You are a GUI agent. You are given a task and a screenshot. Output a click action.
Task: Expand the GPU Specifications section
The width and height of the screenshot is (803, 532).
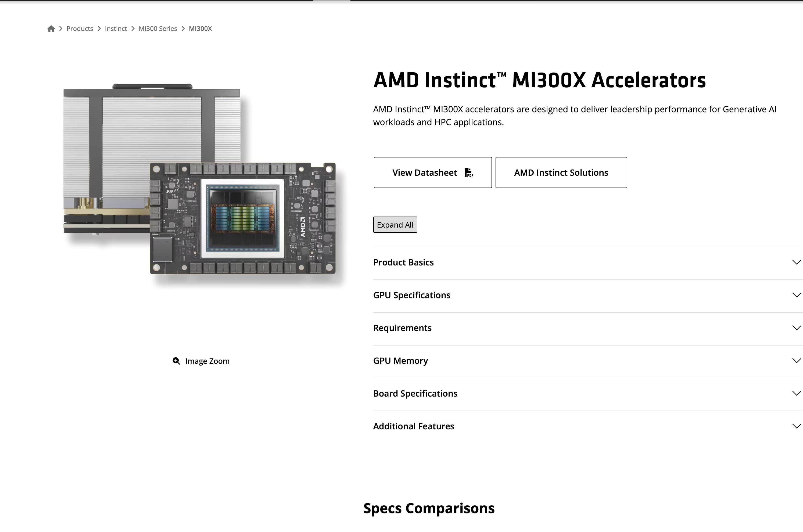pyautogui.click(x=588, y=295)
